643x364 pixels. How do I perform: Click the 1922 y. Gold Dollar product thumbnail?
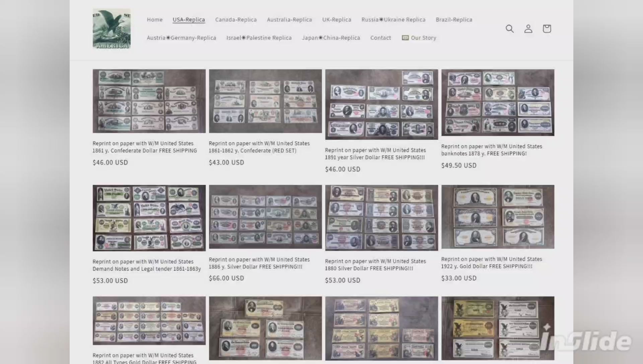pyautogui.click(x=498, y=217)
